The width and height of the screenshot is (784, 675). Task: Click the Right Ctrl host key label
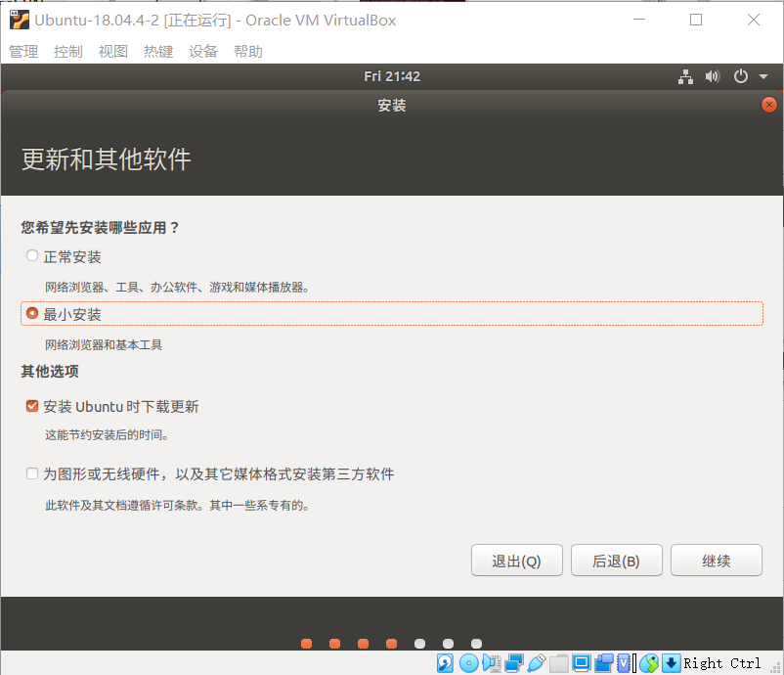pos(722,663)
